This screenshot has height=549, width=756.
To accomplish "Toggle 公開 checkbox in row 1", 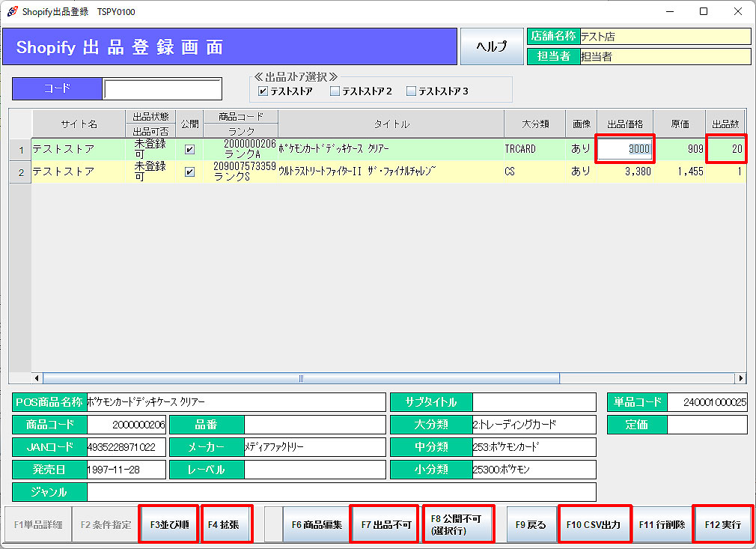I will [189, 149].
